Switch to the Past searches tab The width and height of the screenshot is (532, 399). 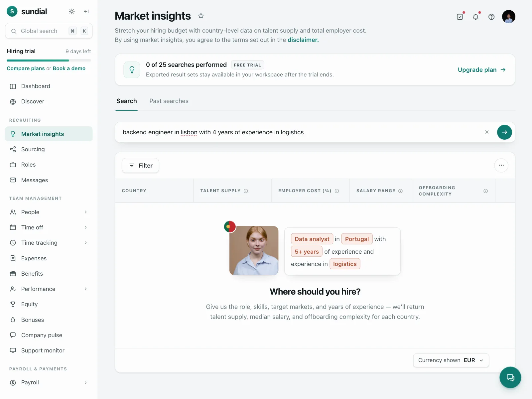click(x=169, y=101)
